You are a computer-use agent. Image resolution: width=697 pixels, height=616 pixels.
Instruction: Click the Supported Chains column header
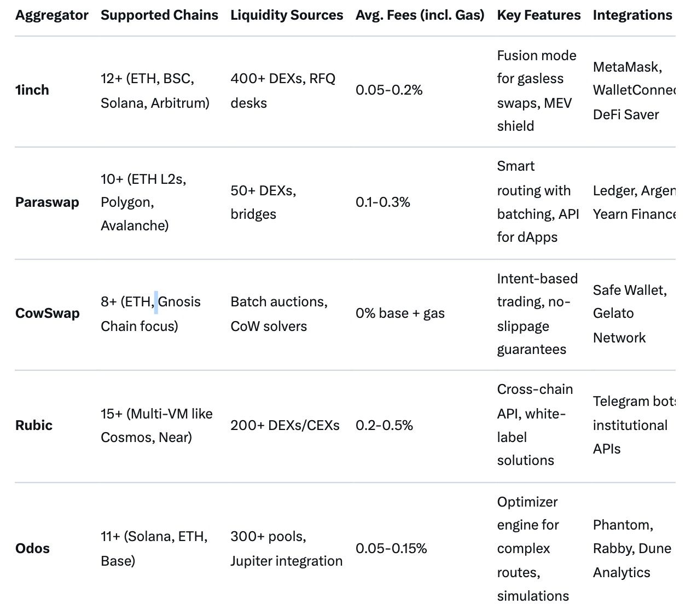[x=159, y=15]
